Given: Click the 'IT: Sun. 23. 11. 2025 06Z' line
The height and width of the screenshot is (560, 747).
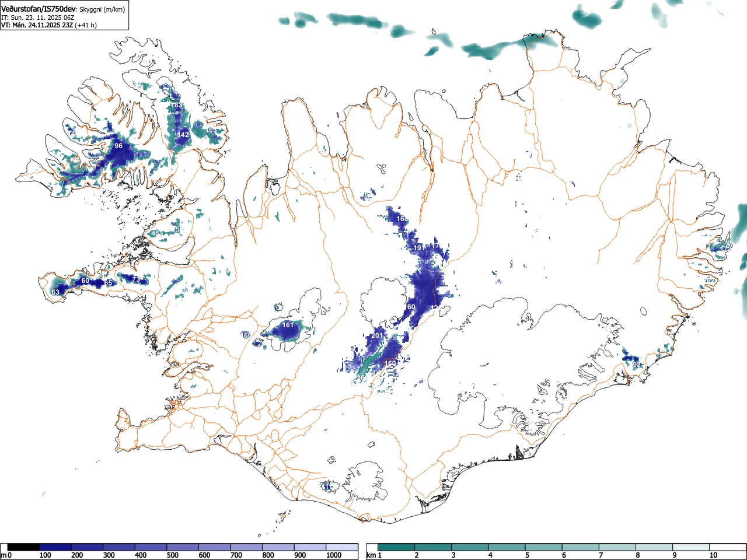Looking at the screenshot, I should 38,17.
